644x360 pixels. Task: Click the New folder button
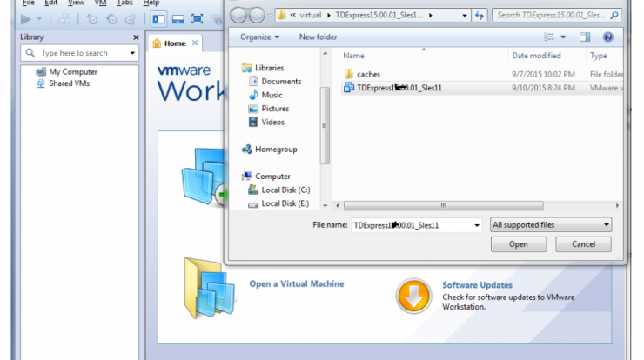[318, 37]
